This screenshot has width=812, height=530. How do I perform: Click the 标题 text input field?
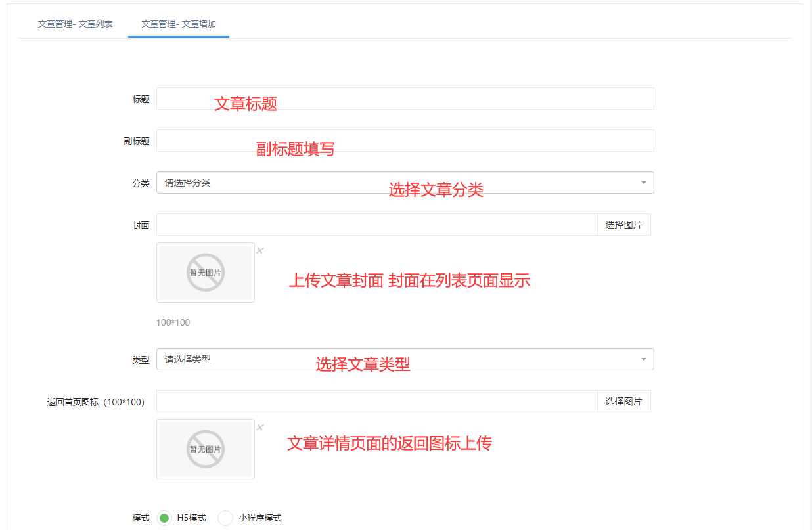(x=405, y=99)
